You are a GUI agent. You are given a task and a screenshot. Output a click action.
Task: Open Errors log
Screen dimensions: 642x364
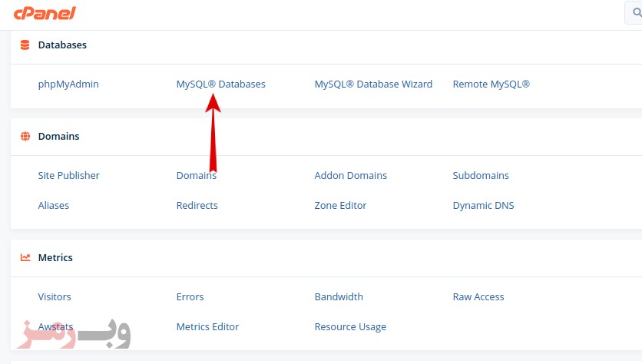point(190,296)
